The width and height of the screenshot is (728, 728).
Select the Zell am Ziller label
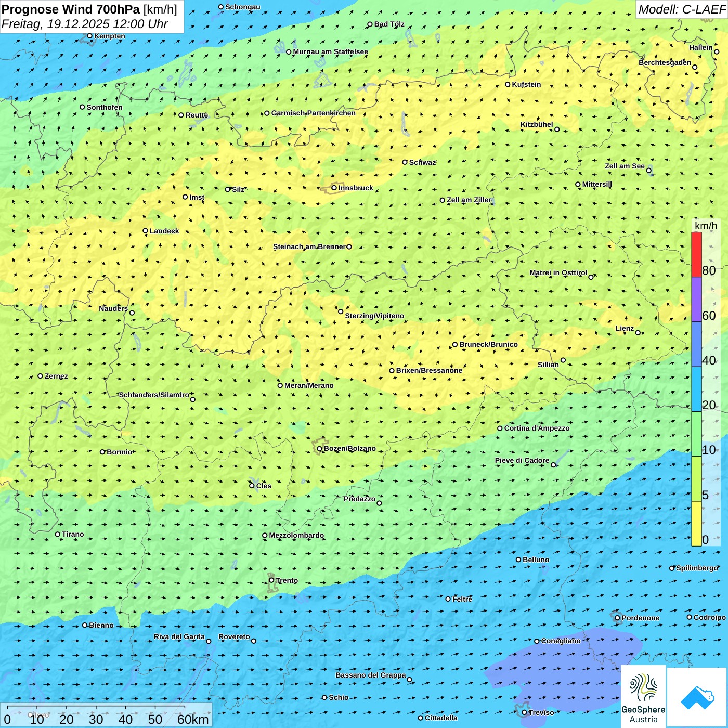tap(469, 200)
